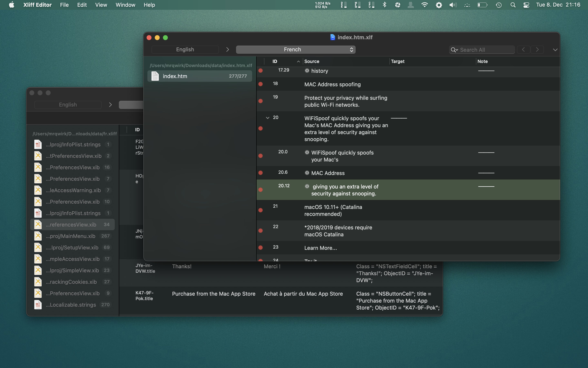Screen dimensions: 588x368
Task: Open the View menu
Action: coord(101,5)
